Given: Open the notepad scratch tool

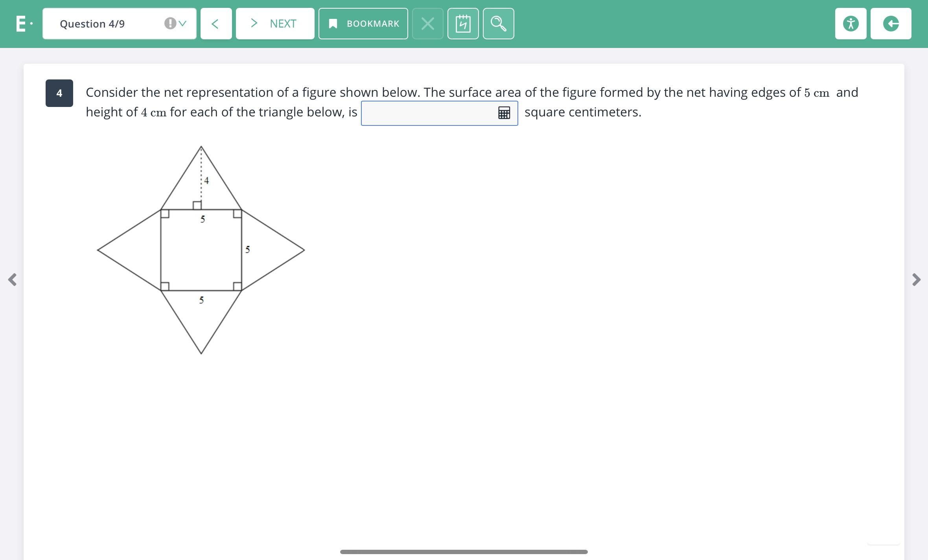Looking at the screenshot, I should click(x=463, y=24).
